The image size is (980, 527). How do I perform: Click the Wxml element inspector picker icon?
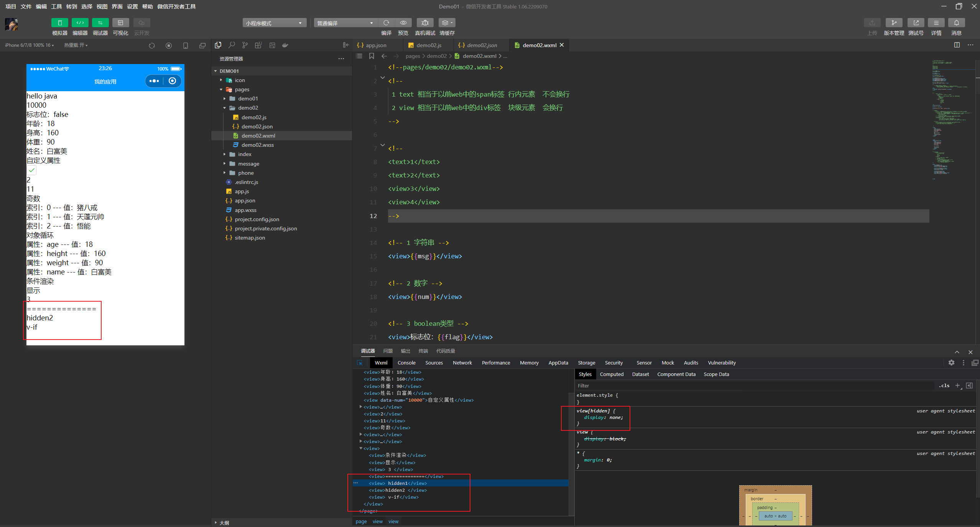pos(360,363)
